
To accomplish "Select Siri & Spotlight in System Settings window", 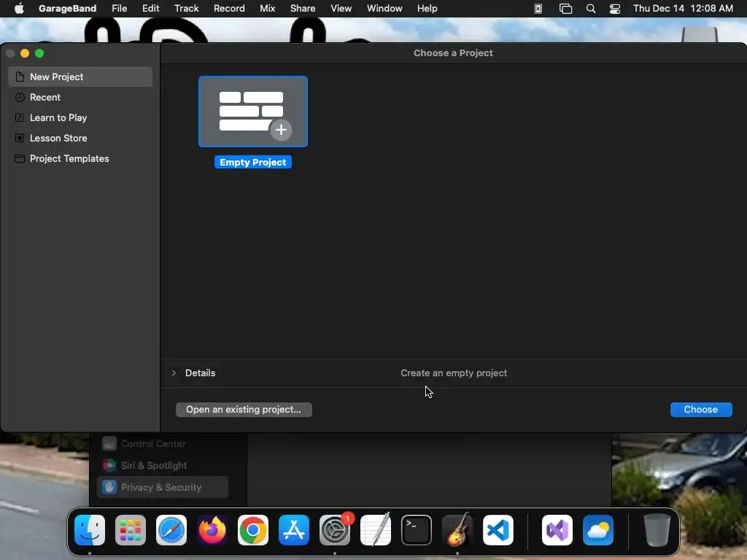I will point(163,465).
